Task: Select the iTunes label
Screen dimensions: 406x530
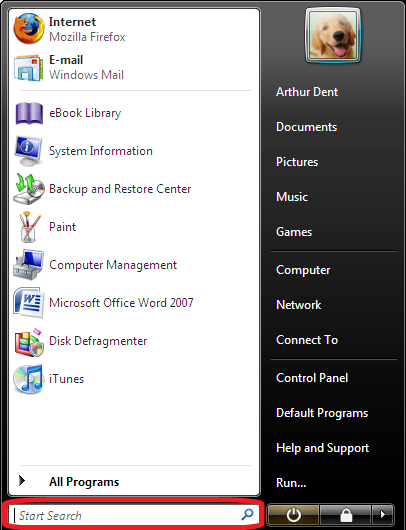Action: coord(66,379)
